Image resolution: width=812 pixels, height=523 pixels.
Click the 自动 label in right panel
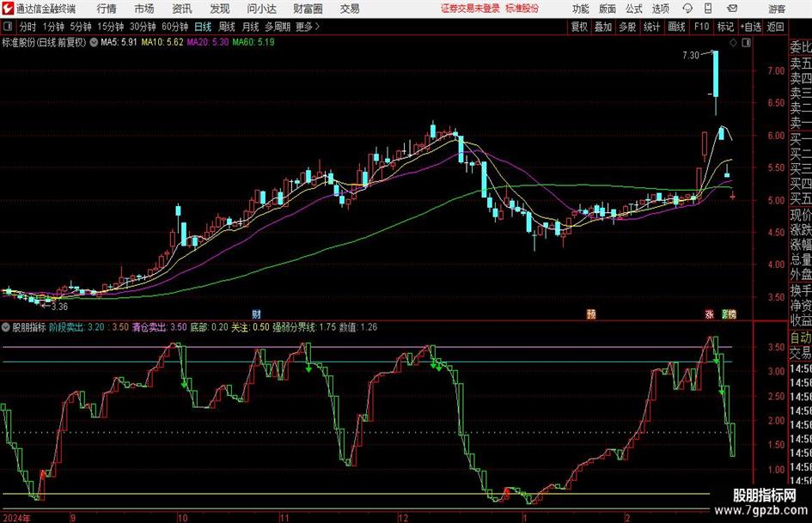tap(801, 338)
